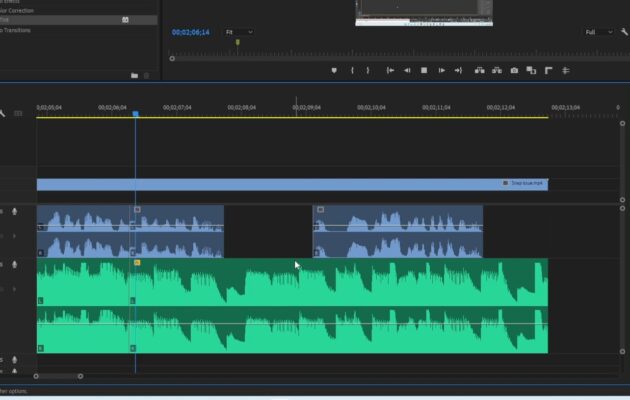Click the Lift icon in program monitor

point(479,70)
